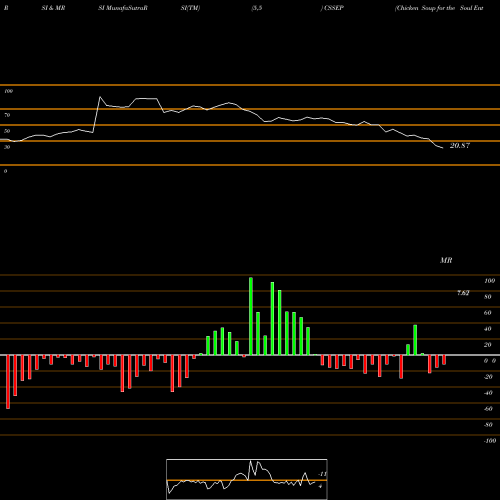Image resolution: width=500 pixels, height=500 pixels.
Task: Click the '-40' label on the MR axis
Action: click(488, 393)
